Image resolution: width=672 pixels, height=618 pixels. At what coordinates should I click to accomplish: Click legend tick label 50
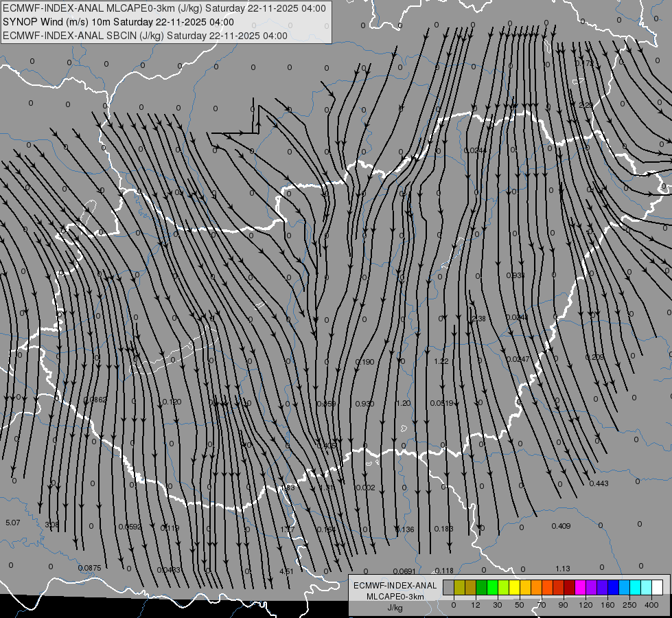click(520, 605)
